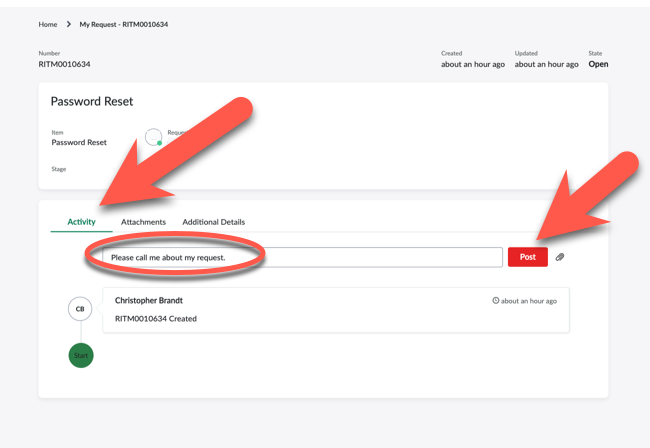
Task: Click the green Start stage circle
Action: (80, 355)
